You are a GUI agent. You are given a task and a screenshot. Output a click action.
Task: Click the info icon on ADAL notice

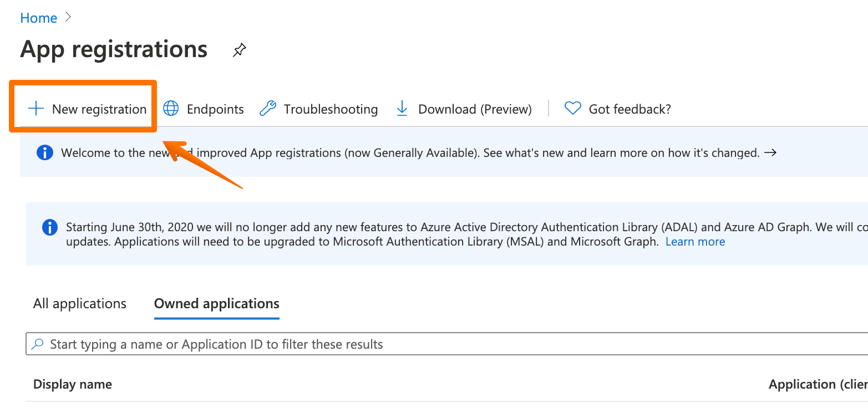click(x=50, y=227)
